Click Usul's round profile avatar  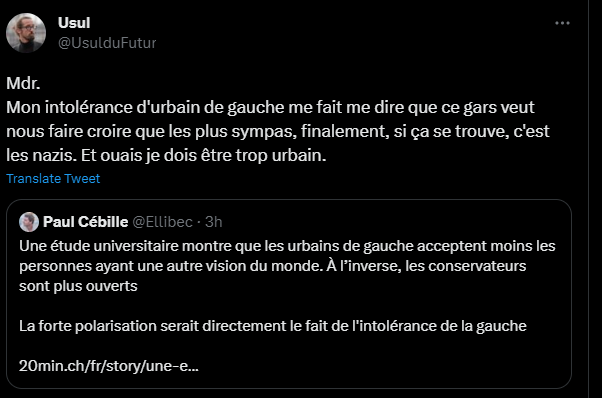(26, 33)
